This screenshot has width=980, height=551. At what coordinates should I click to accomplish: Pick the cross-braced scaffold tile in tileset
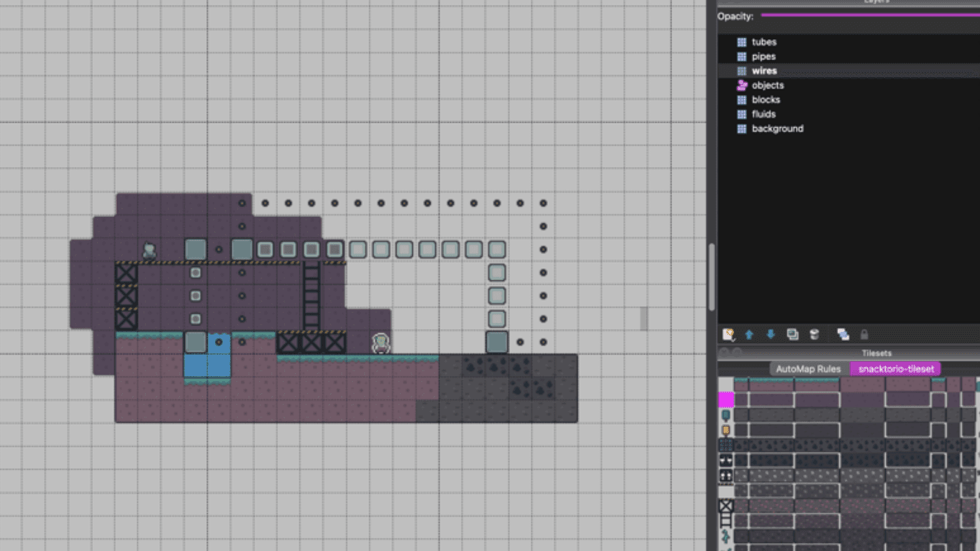click(x=726, y=506)
